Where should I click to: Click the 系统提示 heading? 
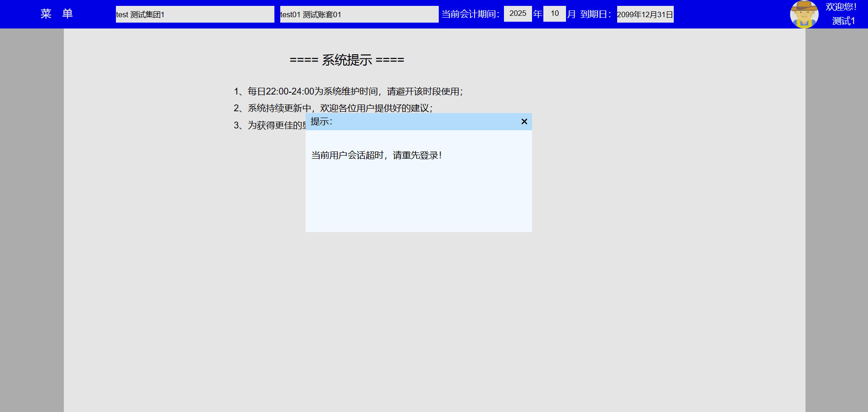coord(347,60)
